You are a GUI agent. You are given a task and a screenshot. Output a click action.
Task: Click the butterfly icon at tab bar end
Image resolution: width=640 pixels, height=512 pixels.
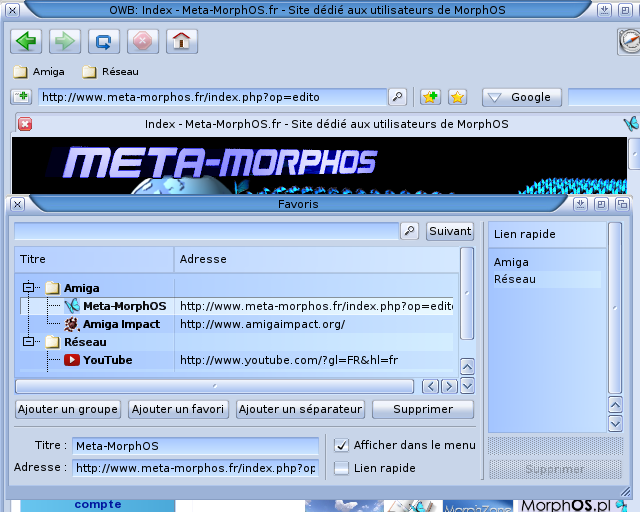(631, 124)
